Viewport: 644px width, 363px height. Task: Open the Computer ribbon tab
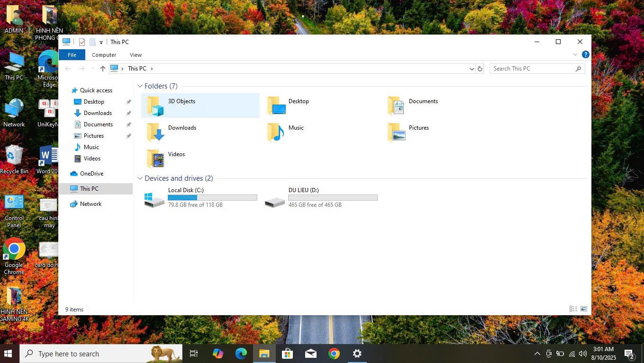coord(104,55)
